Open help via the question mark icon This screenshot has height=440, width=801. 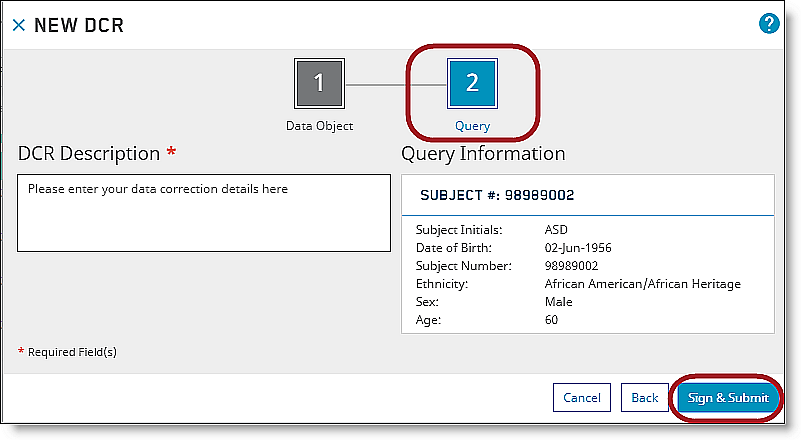(769, 24)
